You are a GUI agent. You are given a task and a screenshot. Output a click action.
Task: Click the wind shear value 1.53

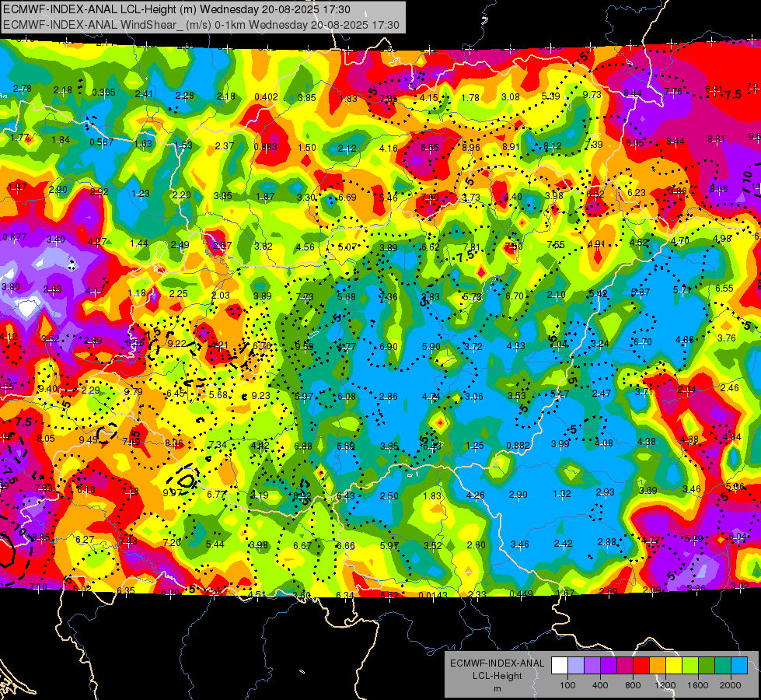point(183,145)
